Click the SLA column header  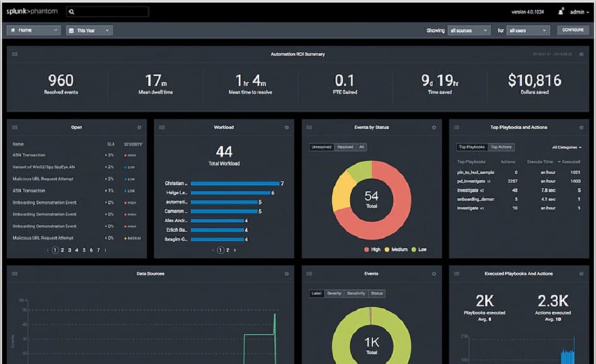pos(110,144)
